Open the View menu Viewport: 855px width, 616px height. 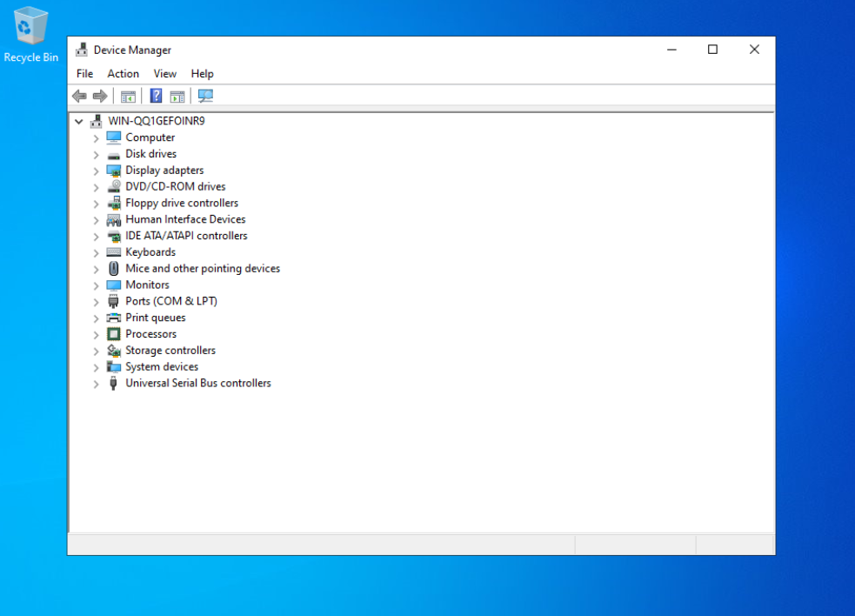click(164, 74)
